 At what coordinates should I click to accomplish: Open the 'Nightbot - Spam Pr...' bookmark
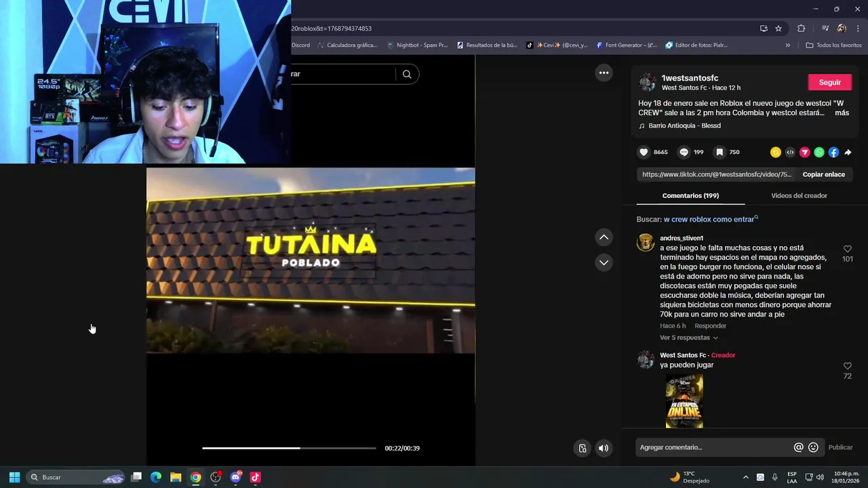pos(417,45)
